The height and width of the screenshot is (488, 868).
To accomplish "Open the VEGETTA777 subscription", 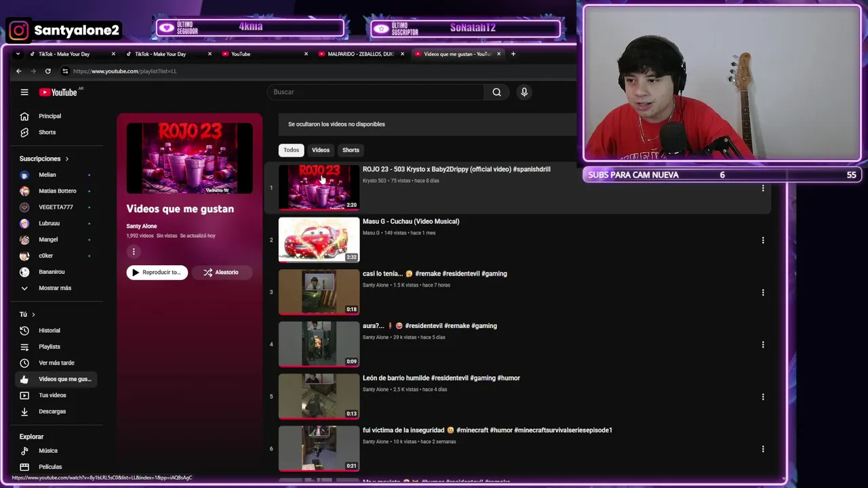I will click(58, 207).
